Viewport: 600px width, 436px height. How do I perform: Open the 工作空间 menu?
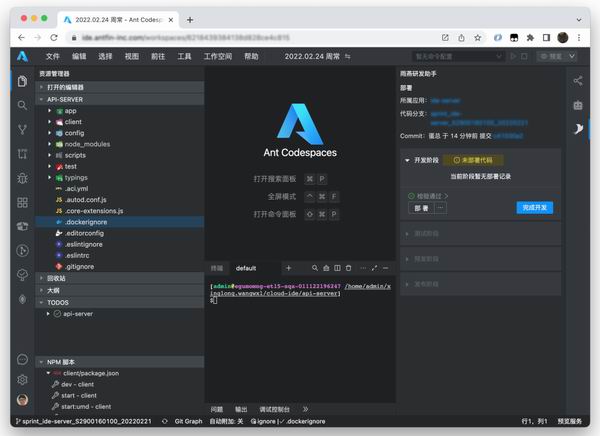[218, 57]
